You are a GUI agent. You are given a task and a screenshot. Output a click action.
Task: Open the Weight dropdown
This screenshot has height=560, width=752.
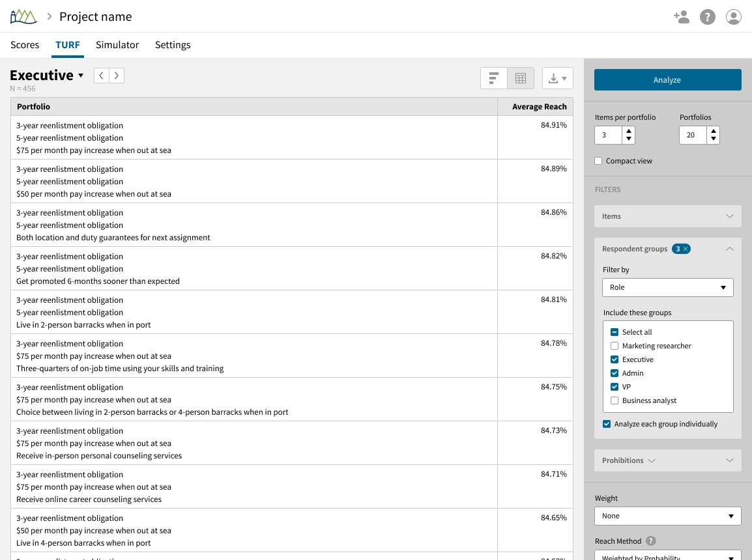667,516
